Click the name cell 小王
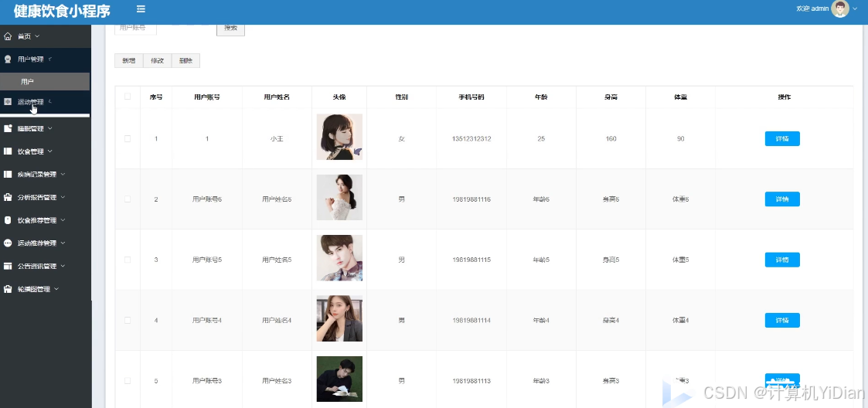 (x=277, y=139)
